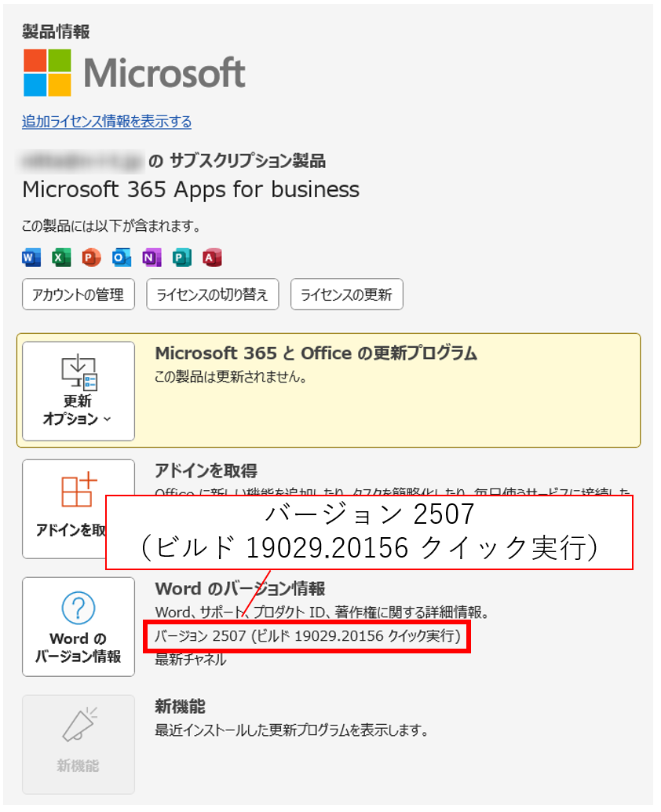This screenshot has width=661, height=812.
Task: Click the OneNote app icon
Action: [152, 257]
